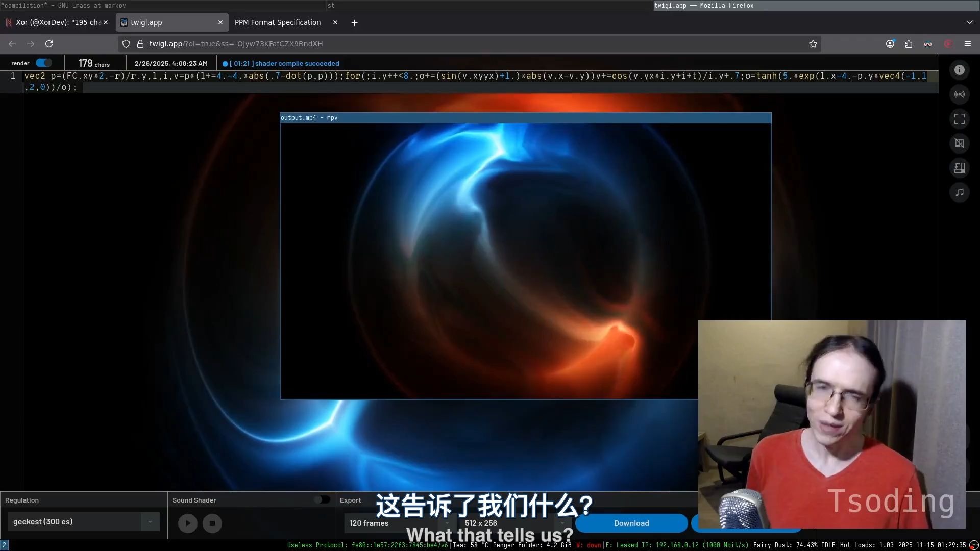Click the music note icon in sidebar
The height and width of the screenshot is (551, 980).
coord(960,192)
